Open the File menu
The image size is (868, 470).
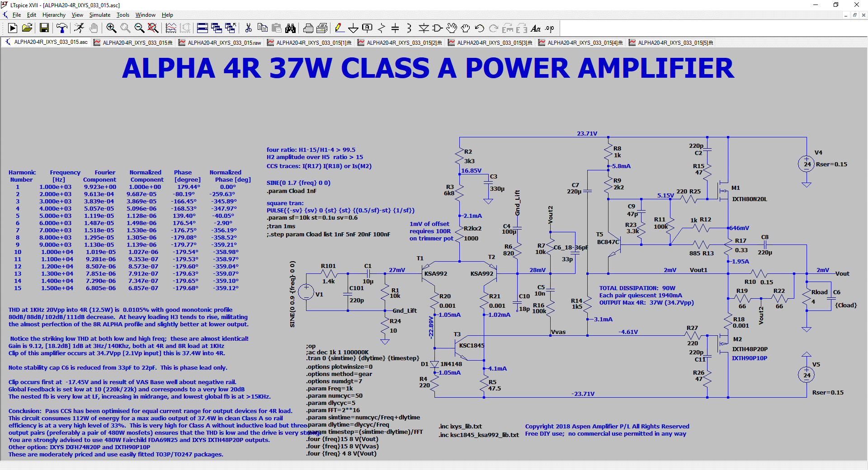[x=17, y=15]
